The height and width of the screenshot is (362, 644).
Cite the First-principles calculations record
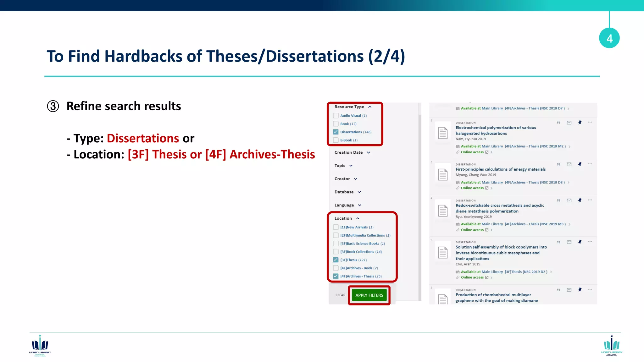pyautogui.click(x=558, y=164)
